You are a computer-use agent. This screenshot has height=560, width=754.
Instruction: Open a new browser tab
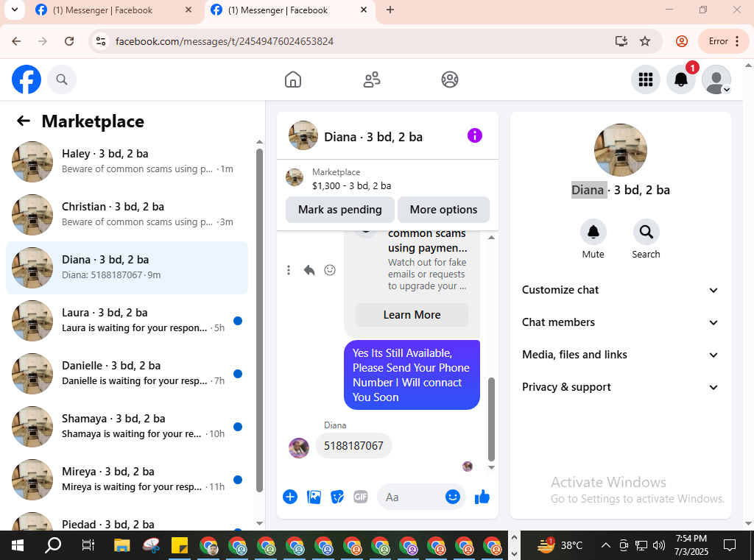pos(390,10)
